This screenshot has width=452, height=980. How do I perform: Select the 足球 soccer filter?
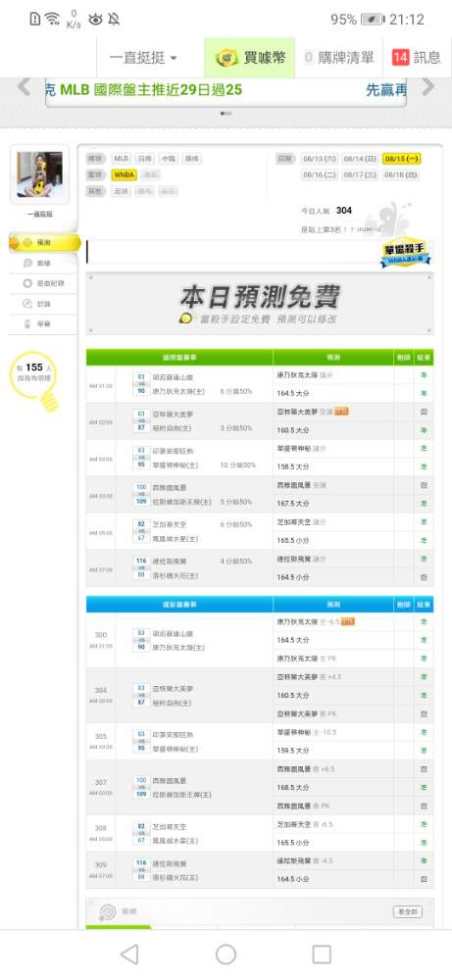pyautogui.click(x=122, y=191)
